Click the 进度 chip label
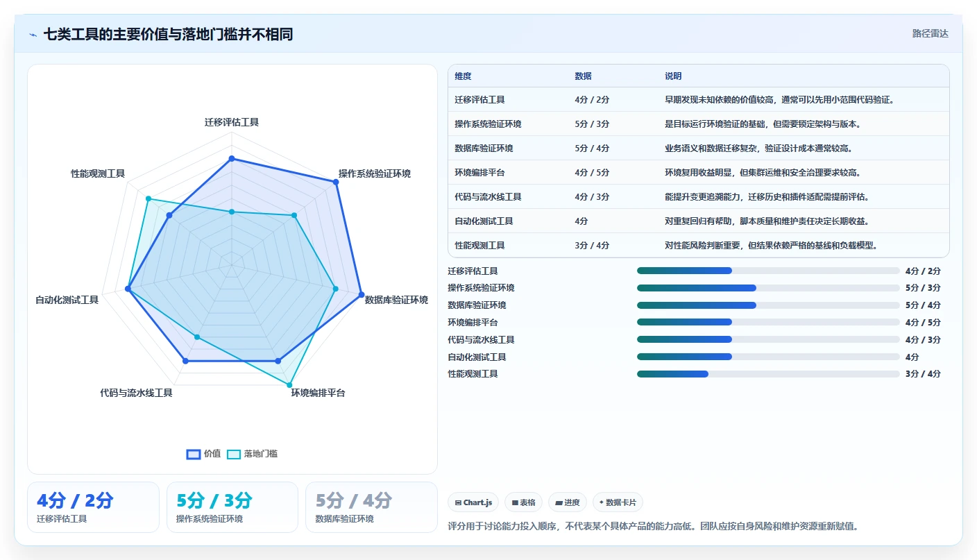The image size is (977, 560). pos(572,502)
